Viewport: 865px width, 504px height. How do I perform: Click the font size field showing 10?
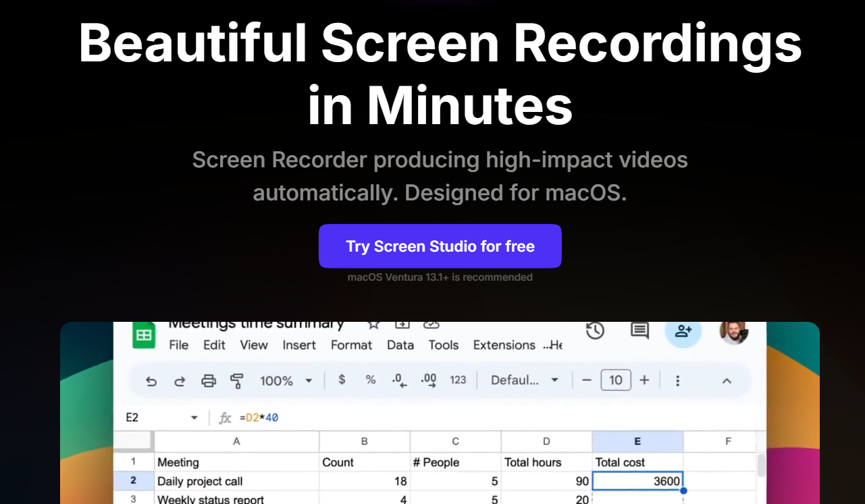click(x=616, y=380)
